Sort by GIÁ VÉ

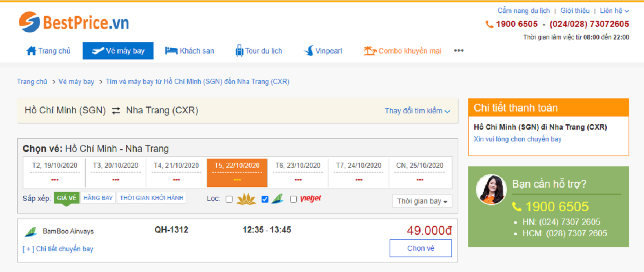pos(67,198)
